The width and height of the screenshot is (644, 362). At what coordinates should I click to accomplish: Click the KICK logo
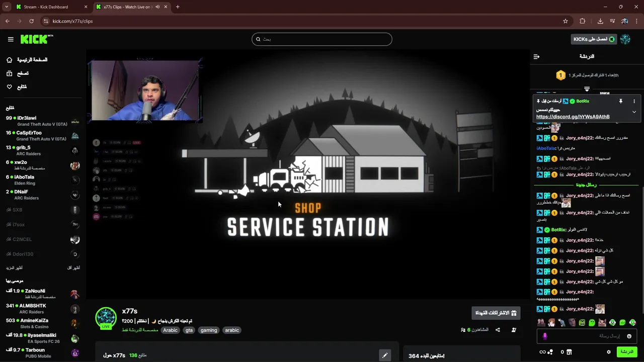(37, 39)
